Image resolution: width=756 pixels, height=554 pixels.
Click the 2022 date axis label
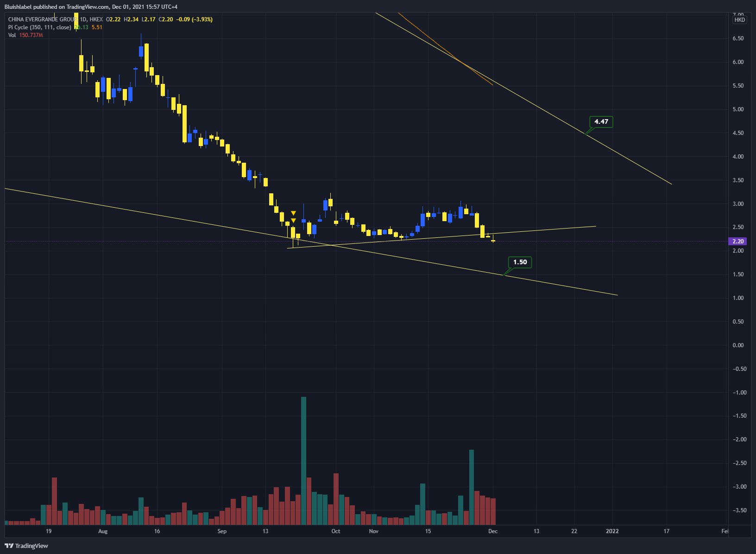pyautogui.click(x=612, y=531)
